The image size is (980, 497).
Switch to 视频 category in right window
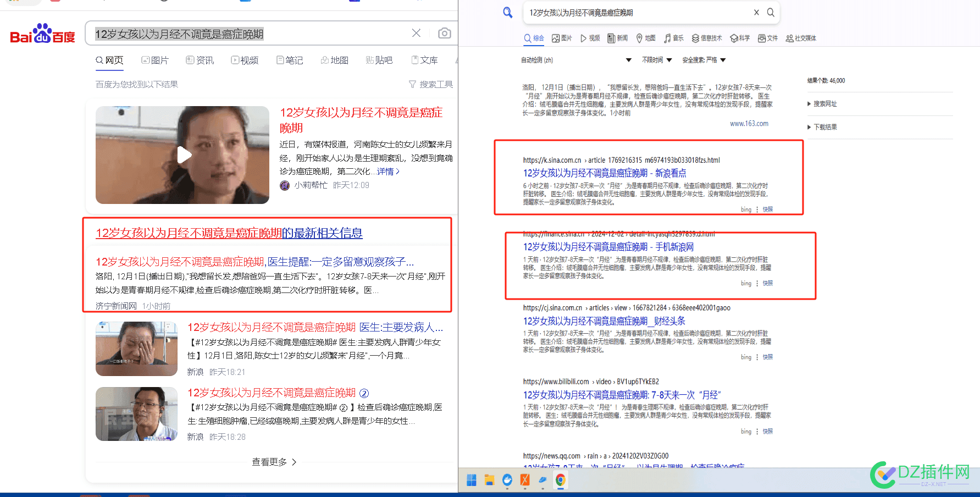[x=590, y=38]
